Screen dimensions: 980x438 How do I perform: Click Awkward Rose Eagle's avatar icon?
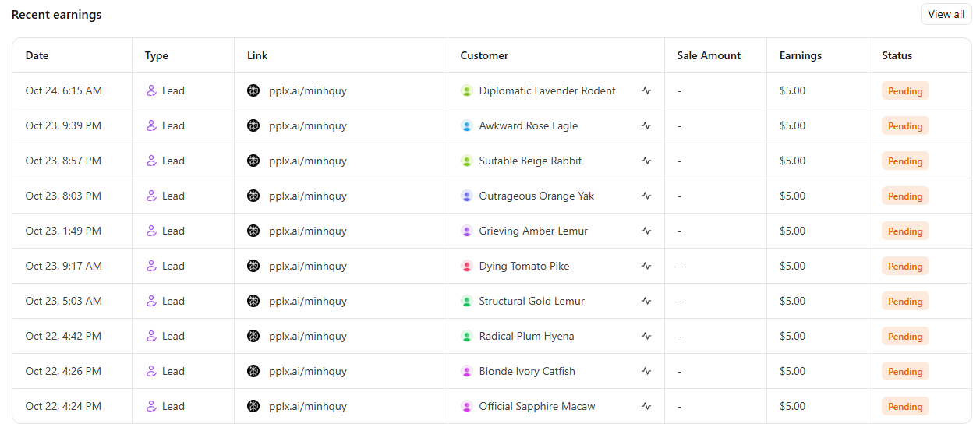tap(467, 125)
